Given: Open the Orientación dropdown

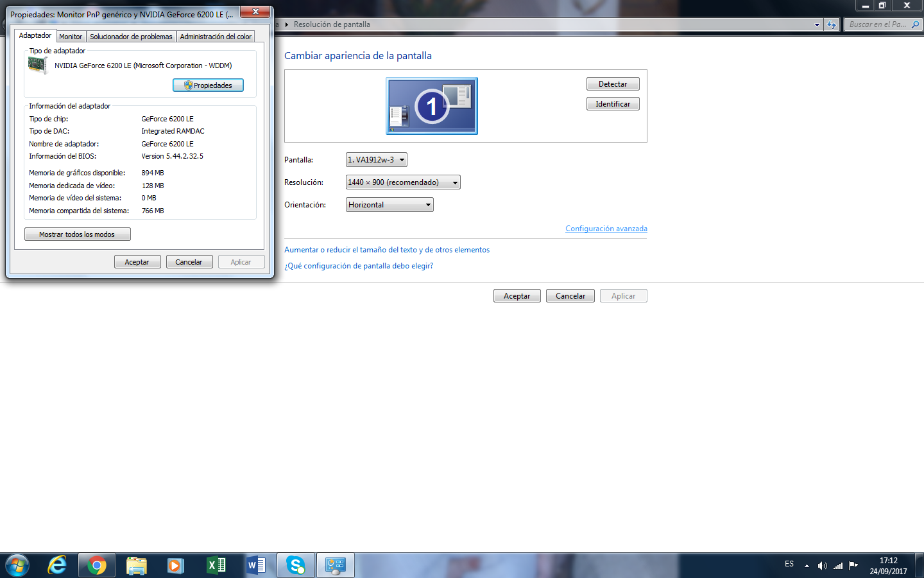Looking at the screenshot, I should tap(389, 205).
